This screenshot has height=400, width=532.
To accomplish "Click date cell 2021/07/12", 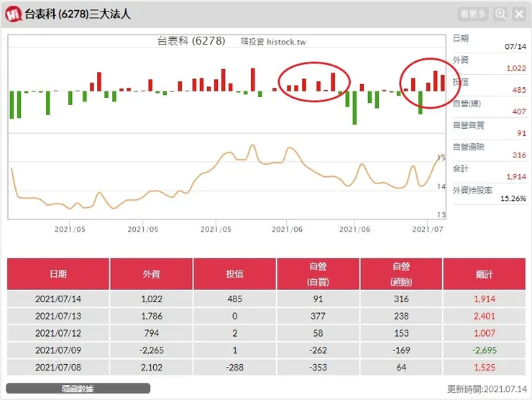I will coord(58,333).
